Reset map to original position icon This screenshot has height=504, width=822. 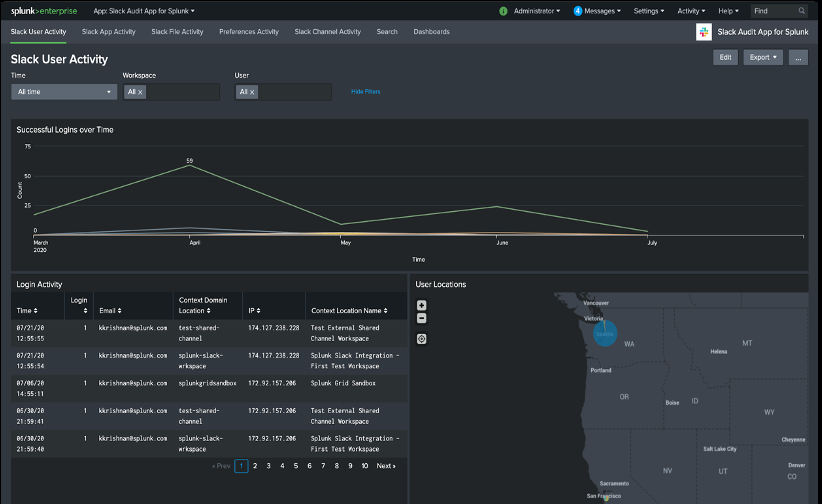421,339
